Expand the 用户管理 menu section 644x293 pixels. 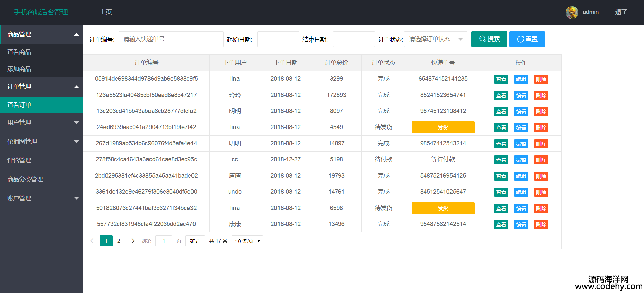(41, 123)
